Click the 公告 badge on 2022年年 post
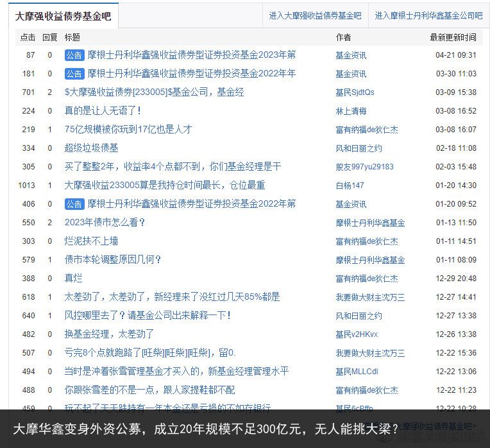This screenshot has height=448, width=490. pyautogui.click(x=74, y=74)
